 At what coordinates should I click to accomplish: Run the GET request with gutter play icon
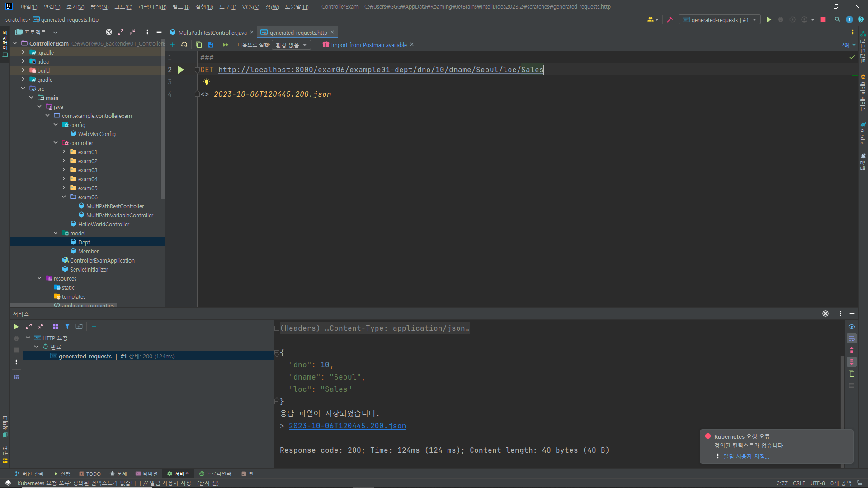pyautogui.click(x=181, y=70)
